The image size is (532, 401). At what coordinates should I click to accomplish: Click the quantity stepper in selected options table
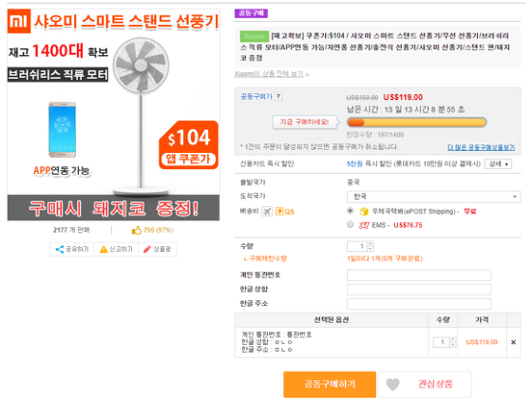tap(452, 342)
